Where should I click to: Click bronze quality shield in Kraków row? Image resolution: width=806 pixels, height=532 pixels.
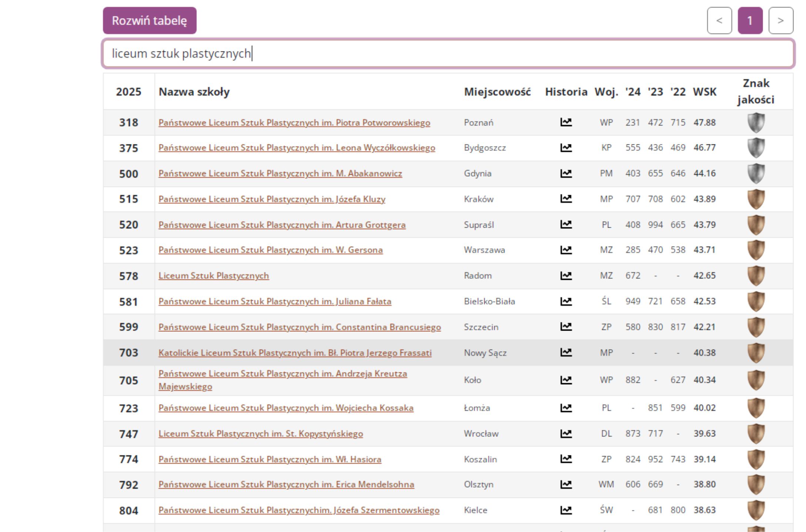(x=756, y=199)
